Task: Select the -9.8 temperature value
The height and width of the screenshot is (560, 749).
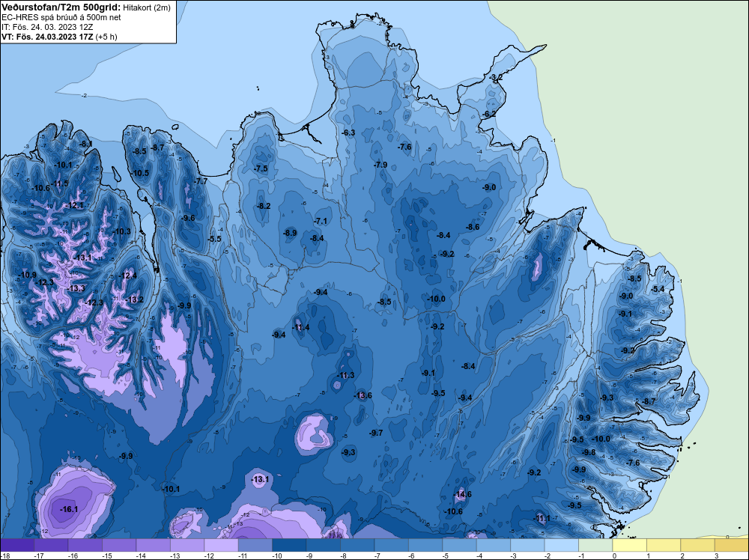Action: click(x=589, y=452)
